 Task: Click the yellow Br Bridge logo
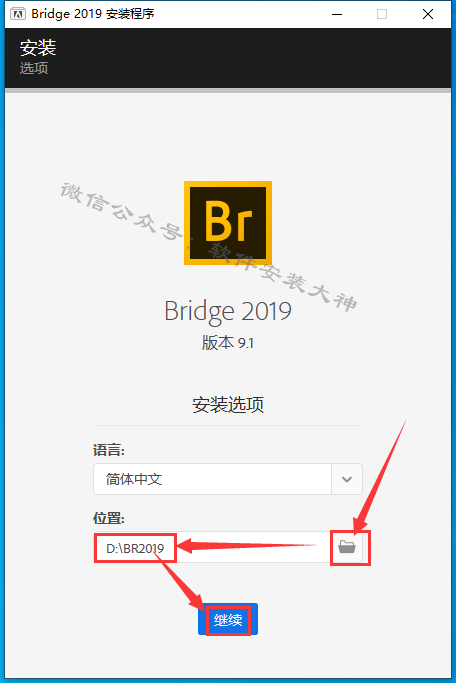click(x=228, y=223)
